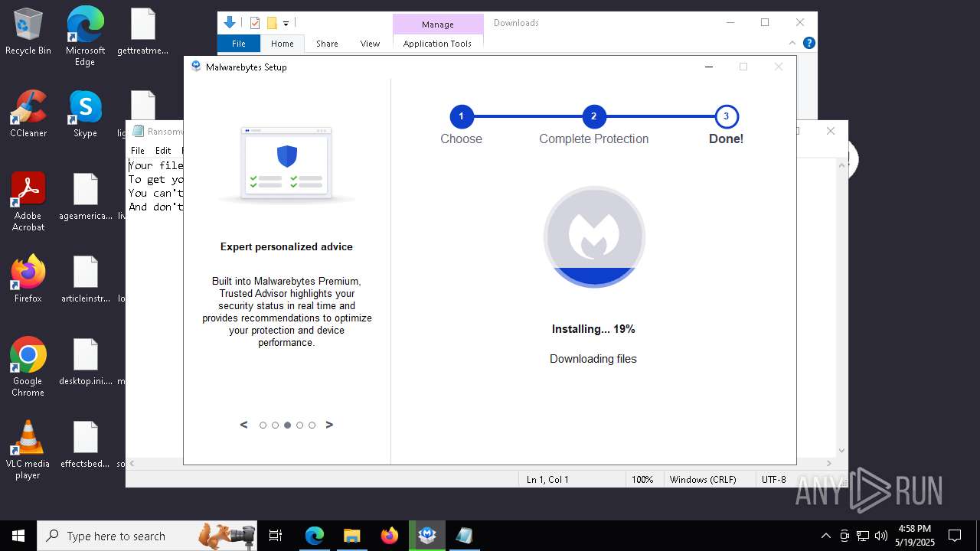The width and height of the screenshot is (980, 551).
Task: Maximize the Downloads File Explorer window
Action: (764, 23)
